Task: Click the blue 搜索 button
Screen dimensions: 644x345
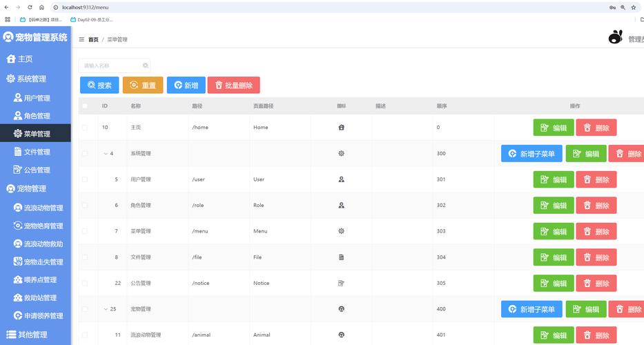Action: coord(99,86)
